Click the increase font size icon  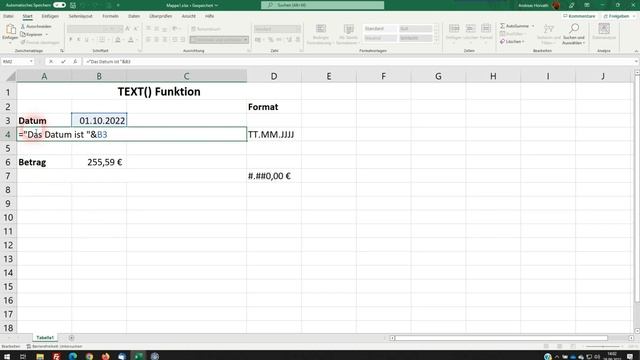127,29
